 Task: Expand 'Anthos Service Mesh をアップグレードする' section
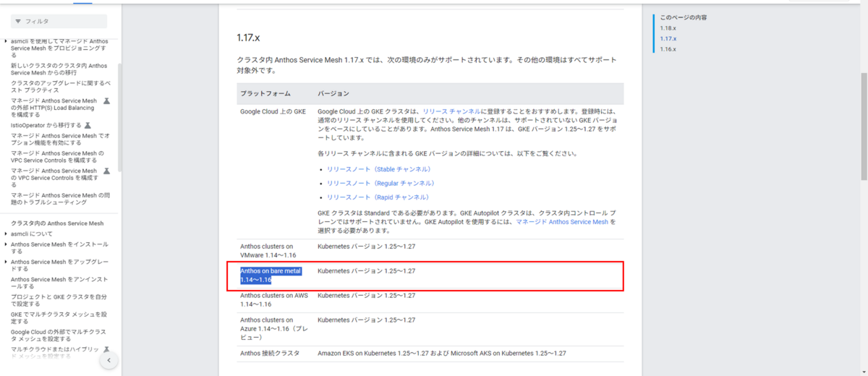[6, 262]
